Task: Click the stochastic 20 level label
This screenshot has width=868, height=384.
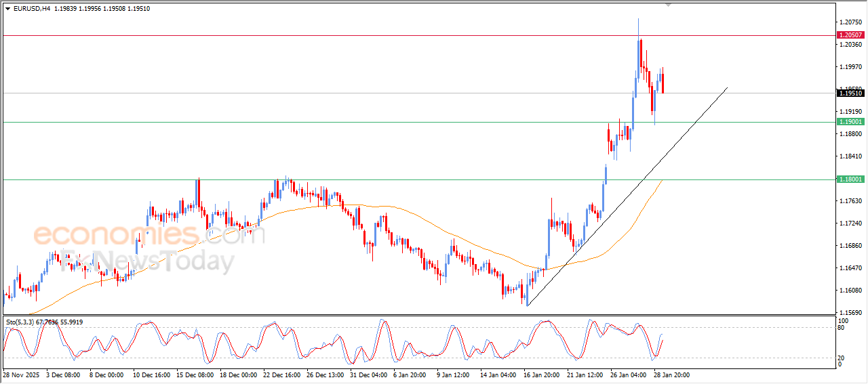Action: click(842, 357)
